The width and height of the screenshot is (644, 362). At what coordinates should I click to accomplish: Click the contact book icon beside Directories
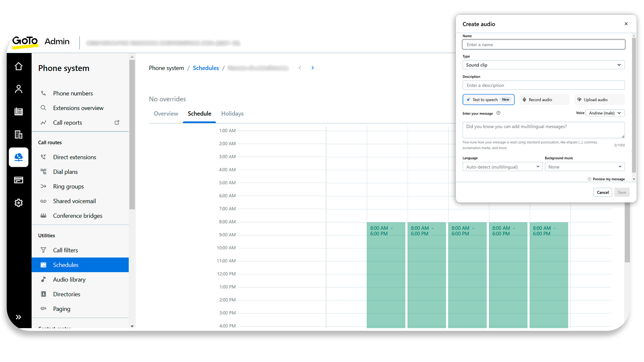pyautogui.click(x=43, y=294)
